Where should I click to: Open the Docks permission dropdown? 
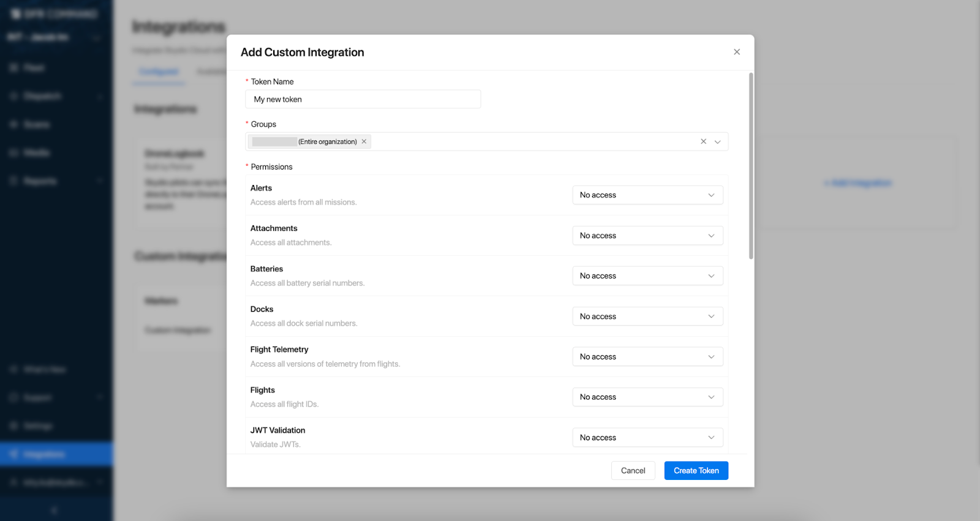click(x=647, y=317)
